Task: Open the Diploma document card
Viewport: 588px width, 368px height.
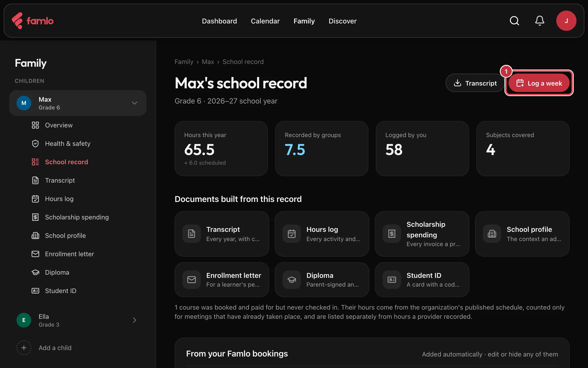Action: coord(322,280)
